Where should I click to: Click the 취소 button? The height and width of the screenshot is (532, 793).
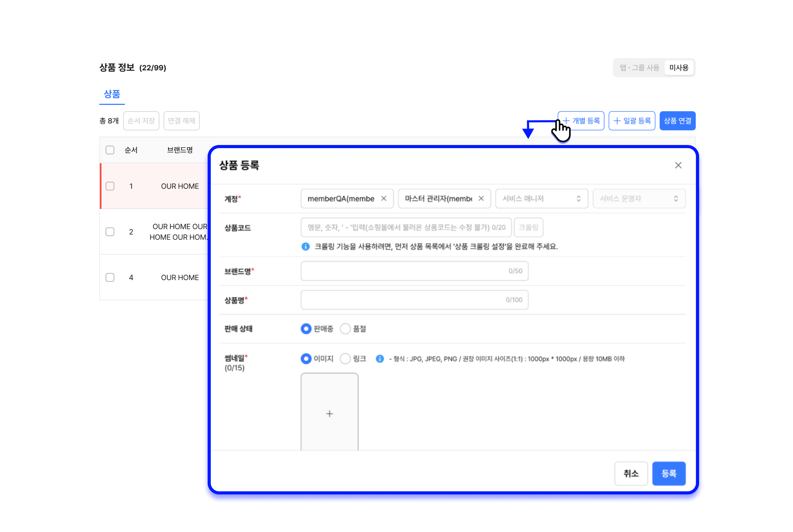(x=630, y=473)
